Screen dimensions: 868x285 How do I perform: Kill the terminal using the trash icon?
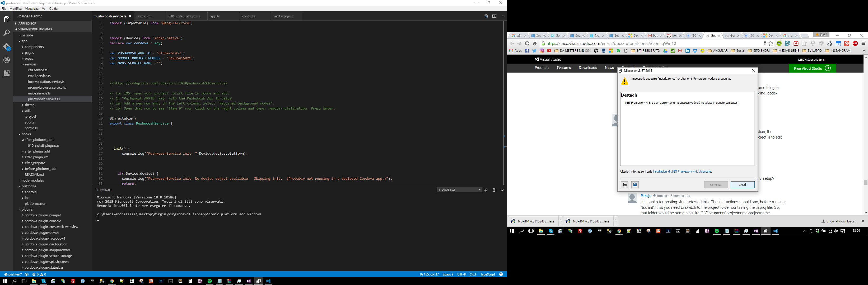tap(494, 190)
